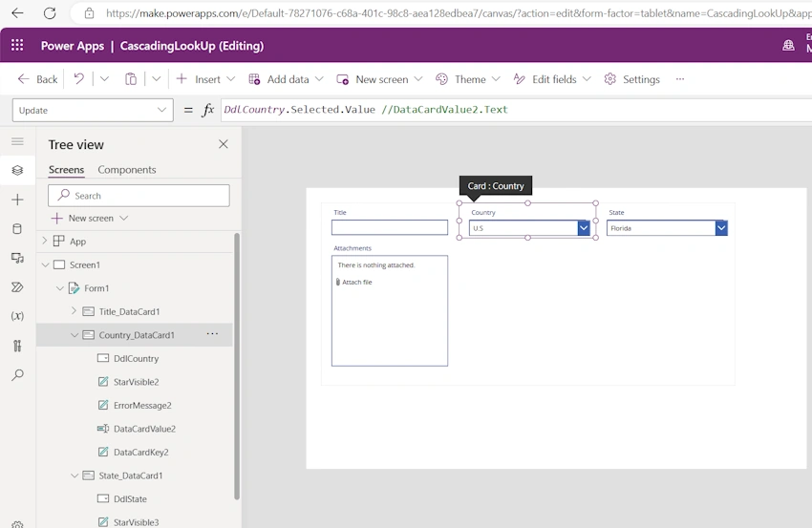Viewport: 812px width, 528px height.
Task: Expand the App tree node
Action: pyautogui.click(x=45, y=241)
